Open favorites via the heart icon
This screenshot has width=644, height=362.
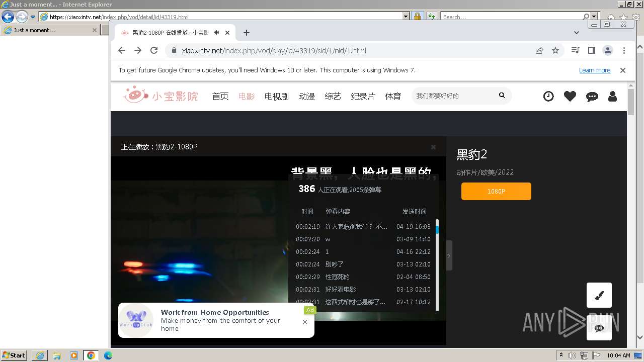pyautogui.click(x=570, y=96)
